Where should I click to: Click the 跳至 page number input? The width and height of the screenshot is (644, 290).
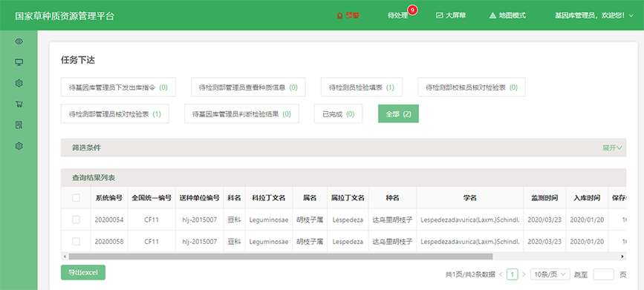(603, 274)
